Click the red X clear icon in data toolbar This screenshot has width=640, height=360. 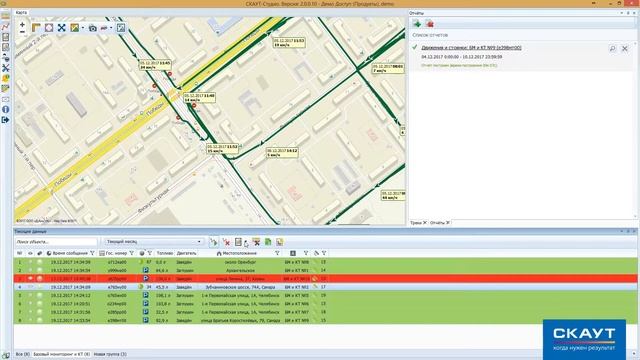pyautogui.click(x=227, y=242)
